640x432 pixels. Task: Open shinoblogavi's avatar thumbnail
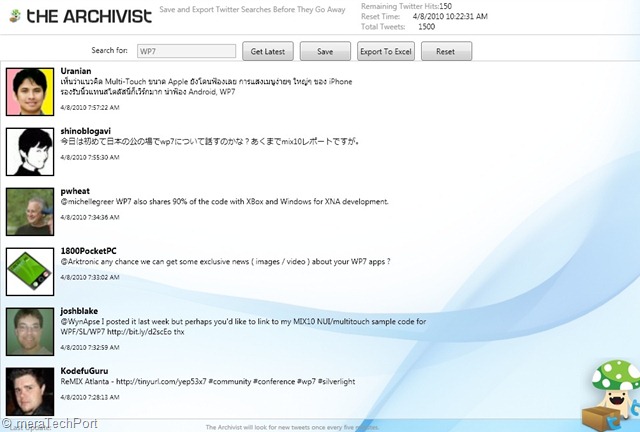[x=30, y=152]
